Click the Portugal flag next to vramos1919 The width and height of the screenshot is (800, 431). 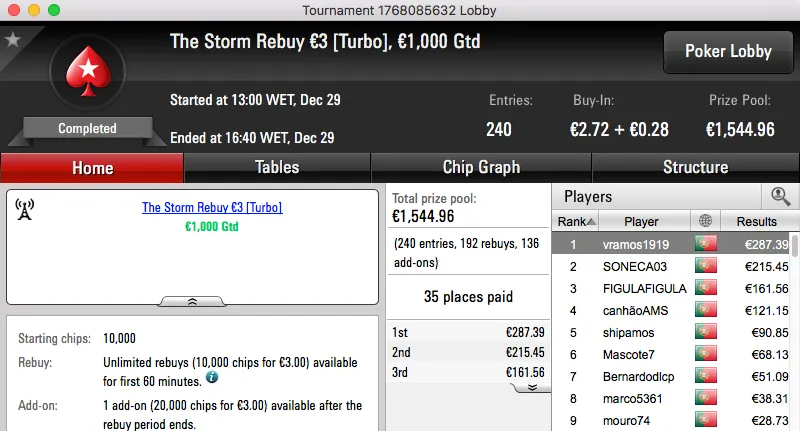[x=707, y=244]
